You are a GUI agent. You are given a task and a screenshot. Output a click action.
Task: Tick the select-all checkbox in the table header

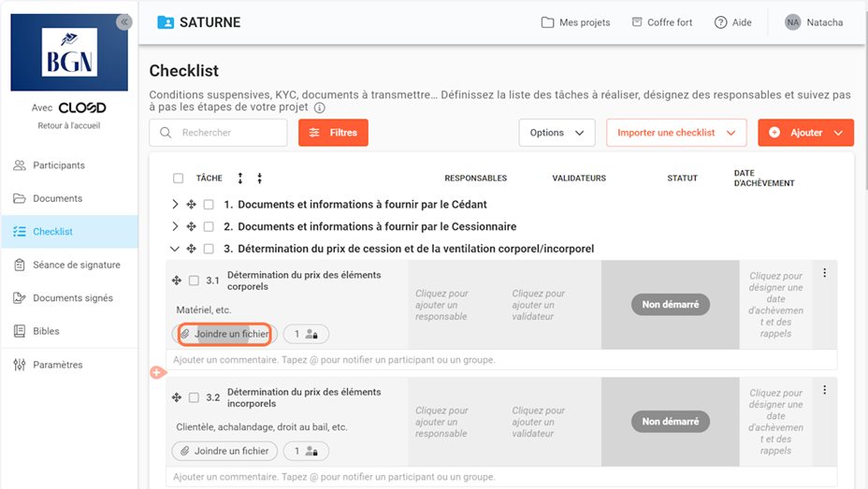178,179
